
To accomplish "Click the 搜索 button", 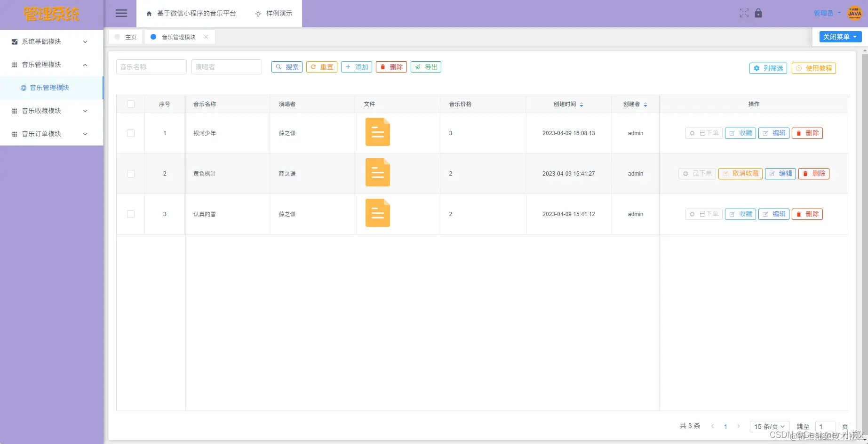I will click(287, 67).
